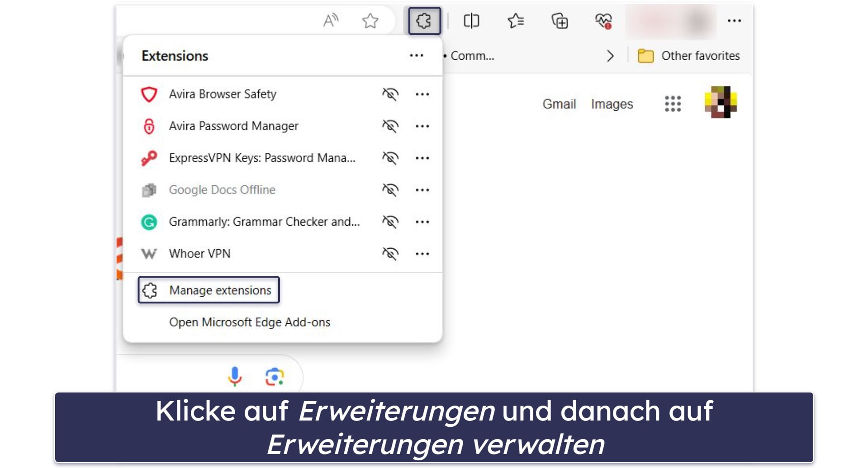Click the Grammarly green G icon
Viewport: 868px width, 468px height.
tap(149, 222)
